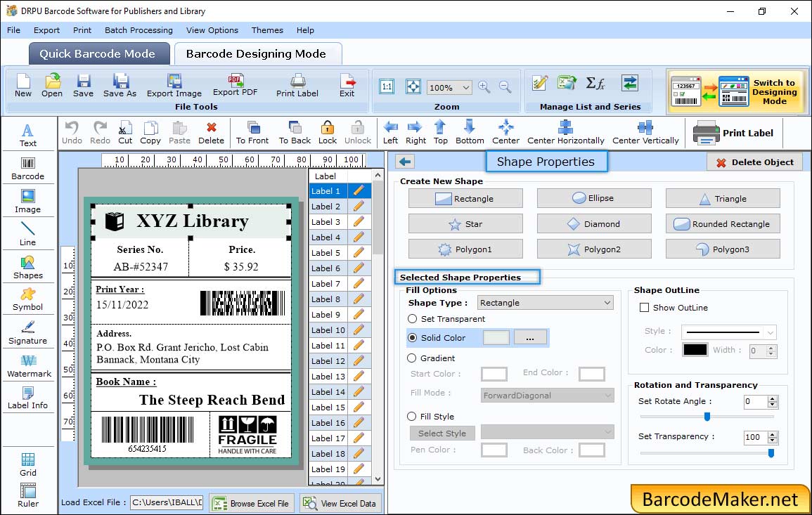This screenshot has width=812, height=515.
Task: Click the Print Label icon in File Tools
Action: 297,86
